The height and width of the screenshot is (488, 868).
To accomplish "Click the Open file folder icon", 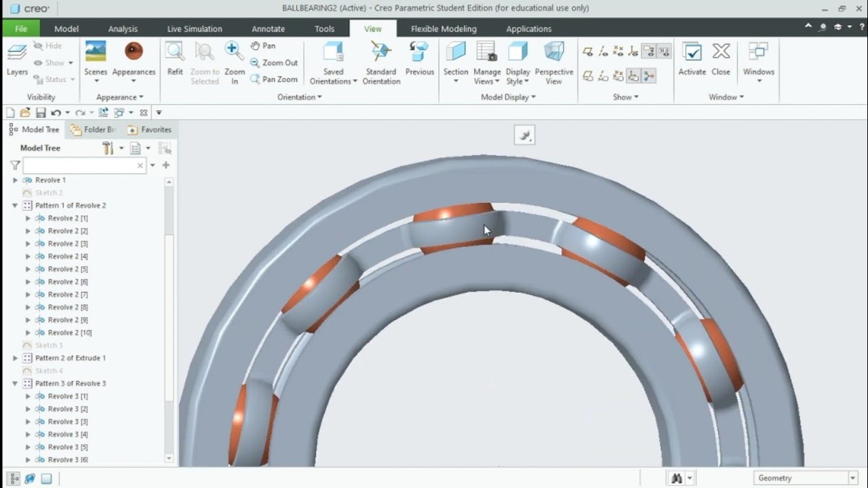I will point(25,113).
